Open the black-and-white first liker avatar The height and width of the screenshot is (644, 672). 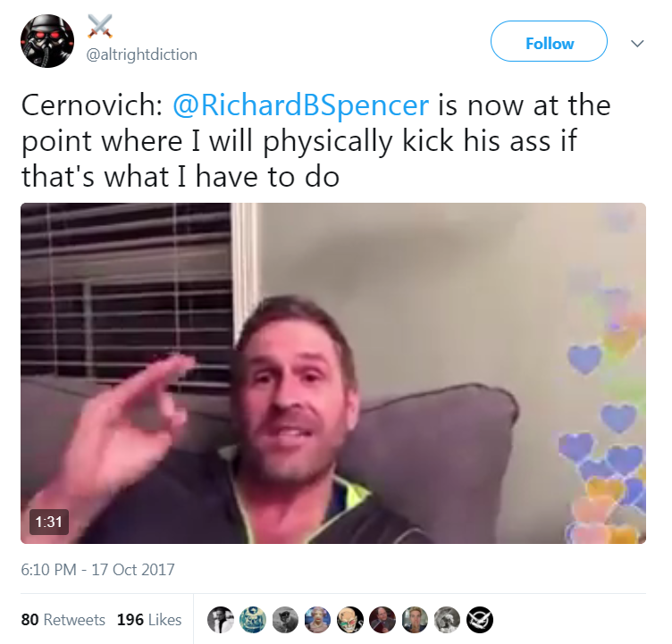click(x=221, y=620)
